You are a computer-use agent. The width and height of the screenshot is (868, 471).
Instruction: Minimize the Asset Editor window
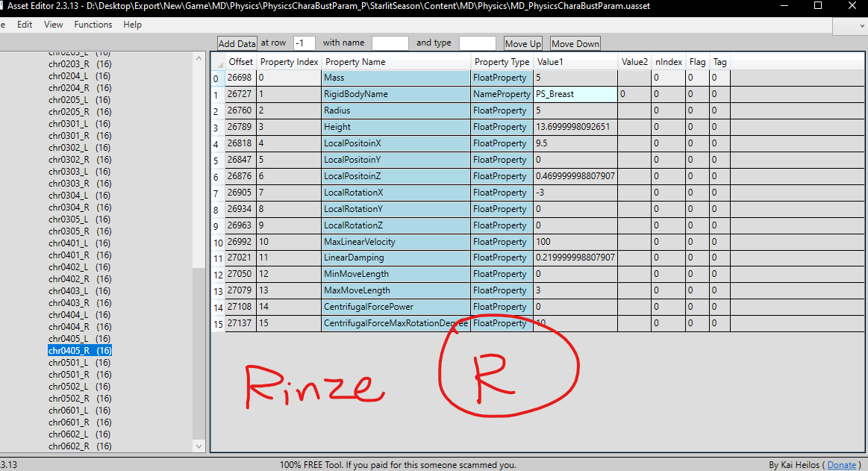coord(784,6)
